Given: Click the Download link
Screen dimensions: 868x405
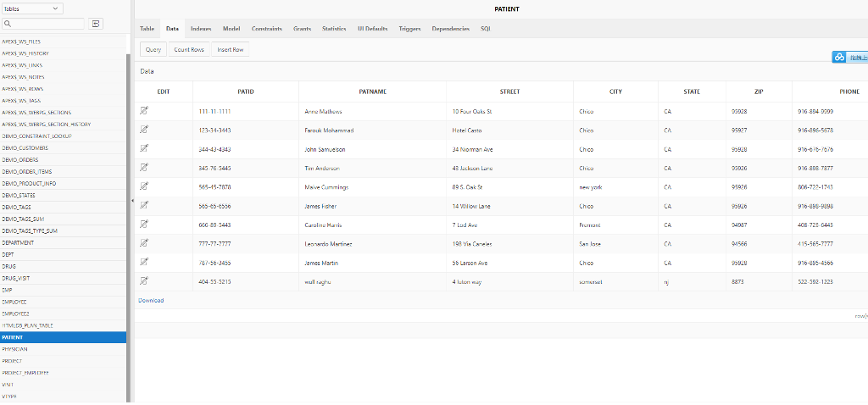Looking at the screenshot, I should 151,301.
